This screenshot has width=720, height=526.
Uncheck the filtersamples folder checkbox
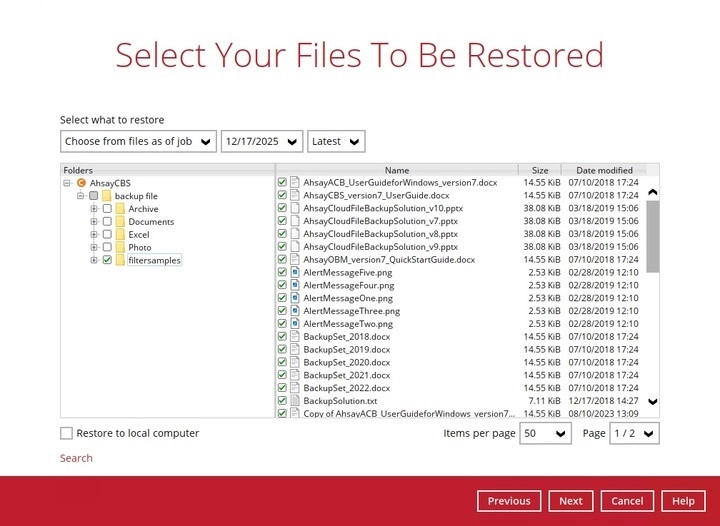(107, 260)
